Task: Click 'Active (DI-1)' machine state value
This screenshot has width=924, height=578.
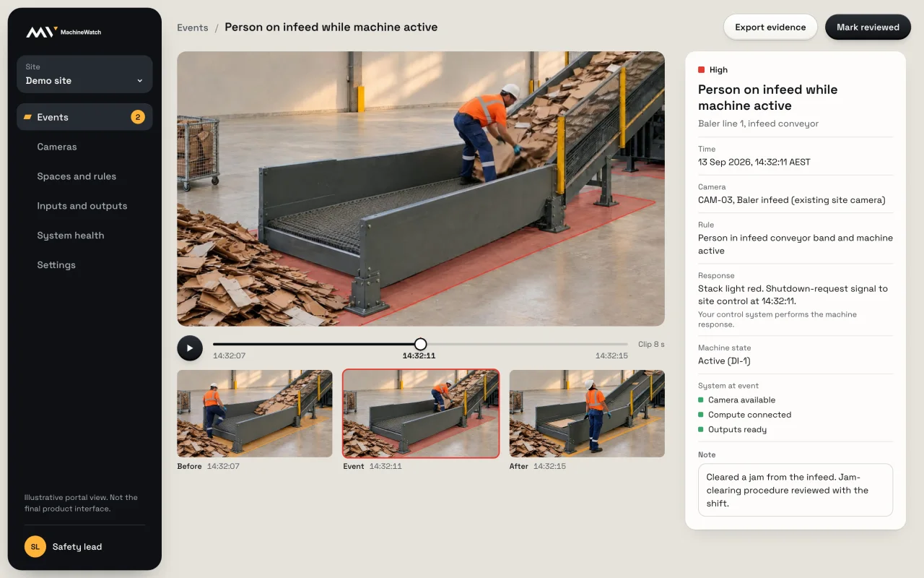Action: [724, 361]
